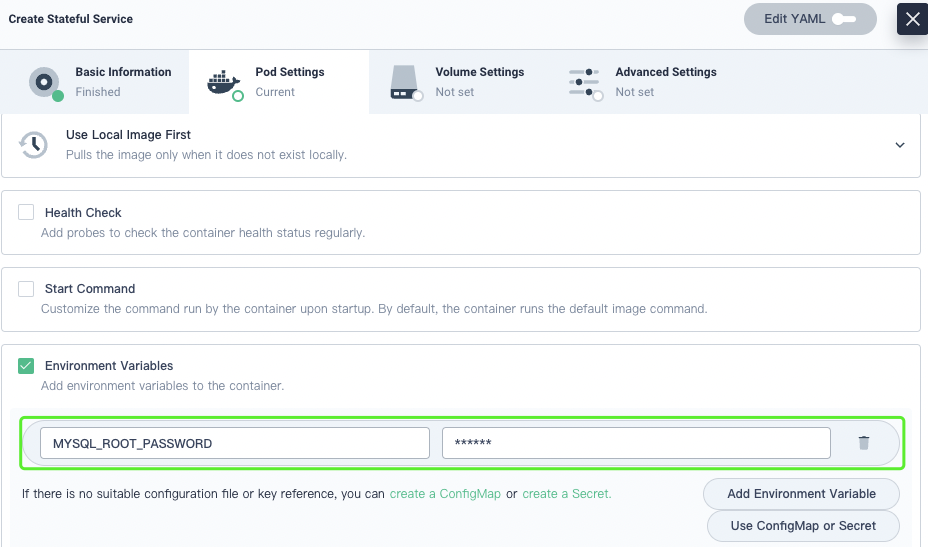The width and height of the screenshot is (928, 547).
Task: Enable the Health Check checkbox
Action: 26,213
